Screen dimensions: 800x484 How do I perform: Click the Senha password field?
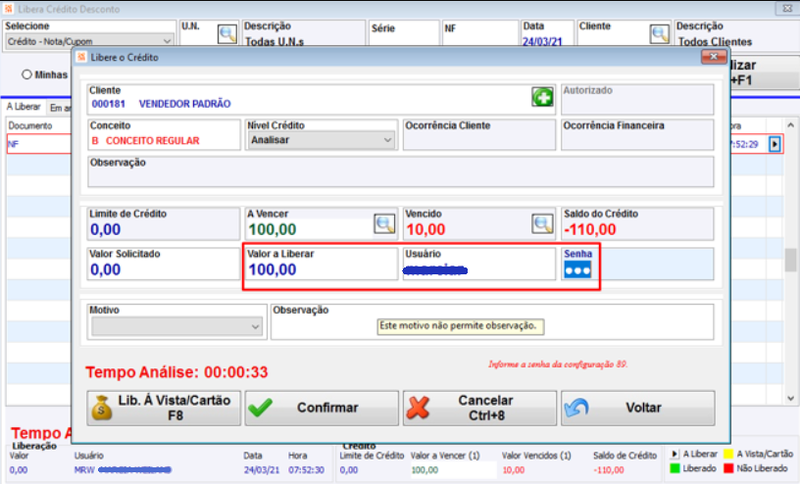(638, 264)
